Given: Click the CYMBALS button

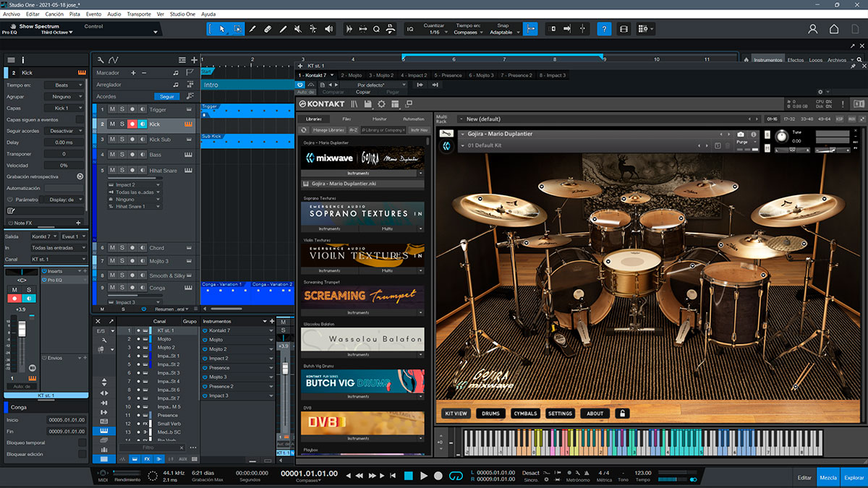Looking at the screenshot, I should pyautogui.click(x=525, y=414).
